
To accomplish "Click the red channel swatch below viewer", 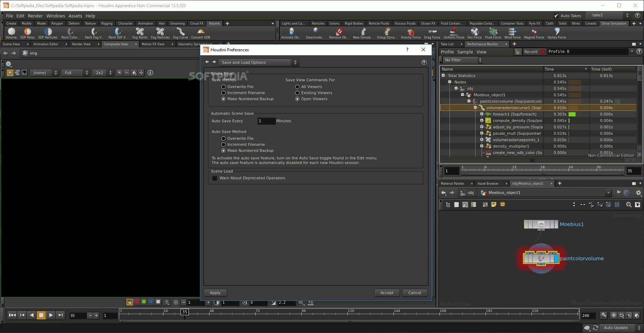I will (137, 302).
